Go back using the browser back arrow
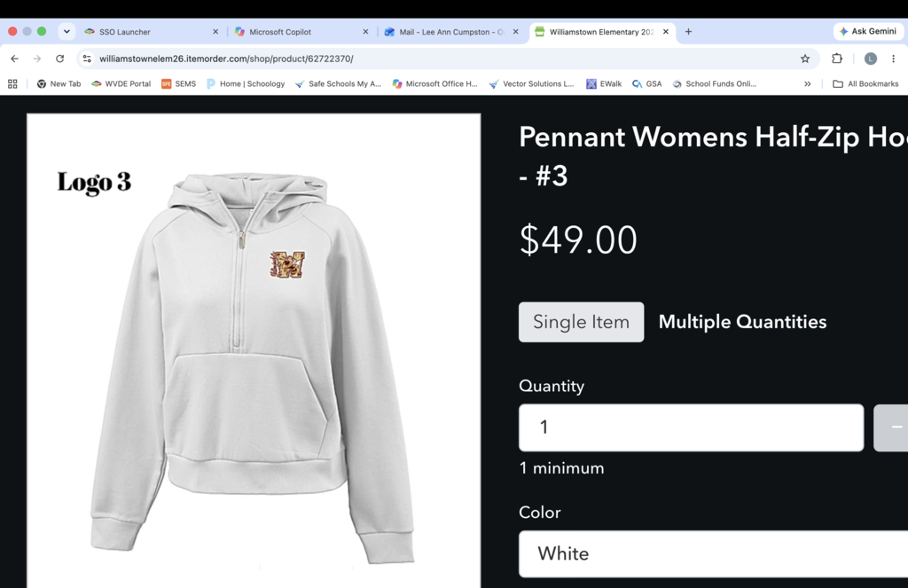This screenshot has height=588, width=908. pos(14,59)
